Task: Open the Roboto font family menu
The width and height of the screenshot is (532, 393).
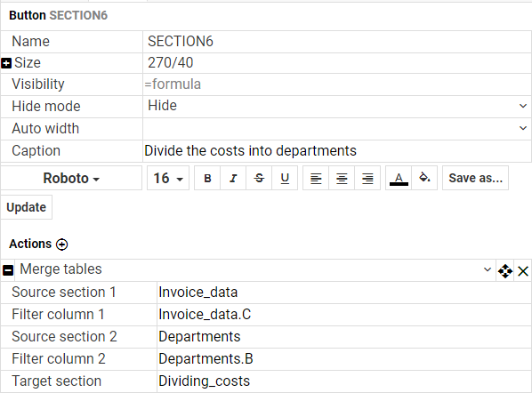Action: [x=71, y=178]
